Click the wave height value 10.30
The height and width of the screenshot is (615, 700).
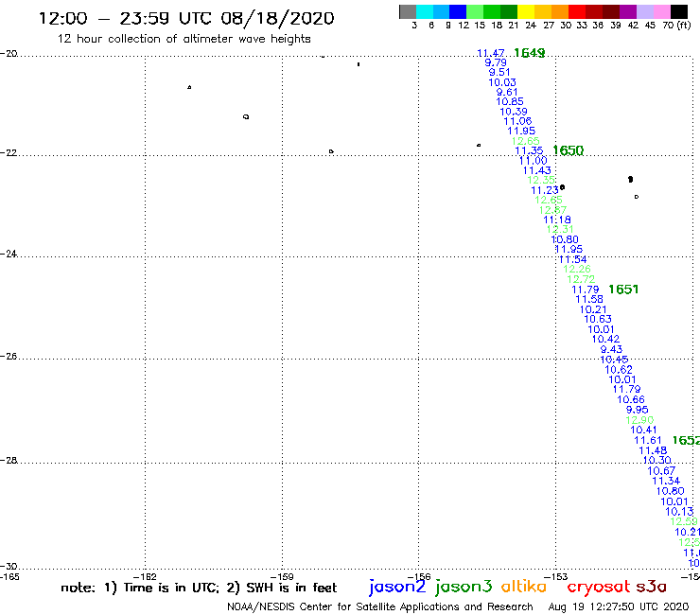click(656, 460)
